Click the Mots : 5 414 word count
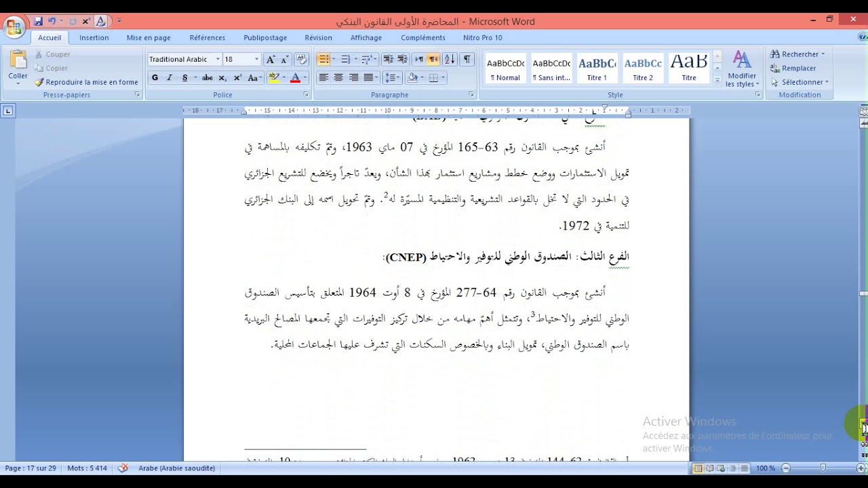The image size is (868, 488). pyautogui.click(x=87, y=468)
